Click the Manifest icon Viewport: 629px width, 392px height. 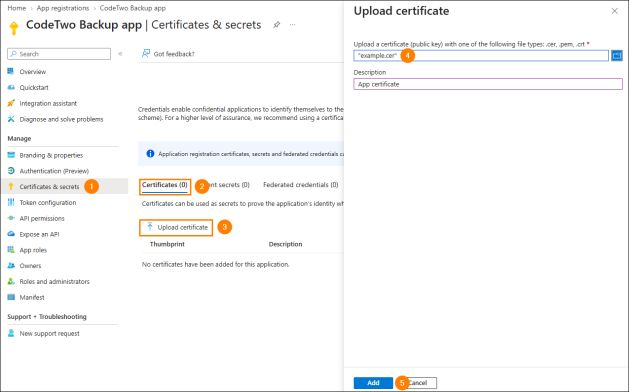coord(11,297)
